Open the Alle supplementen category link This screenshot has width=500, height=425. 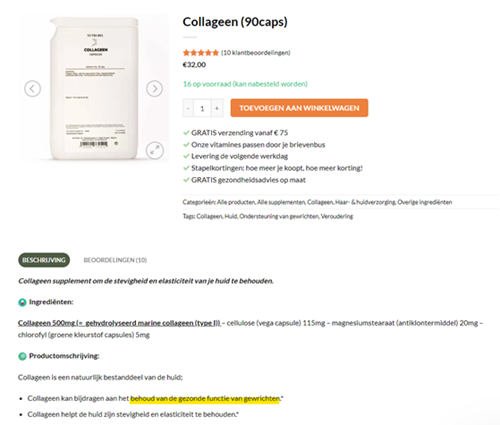point(281,202)
